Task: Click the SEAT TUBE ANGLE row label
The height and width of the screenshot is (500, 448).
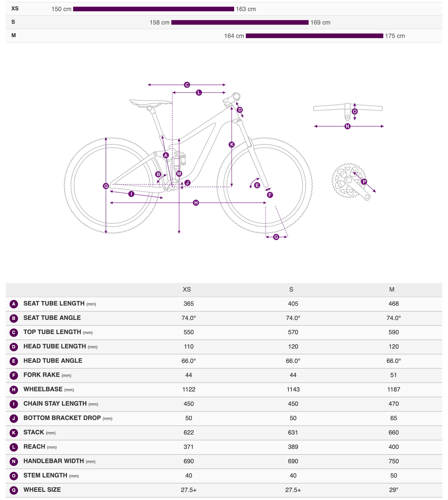Action: point(52,318)
